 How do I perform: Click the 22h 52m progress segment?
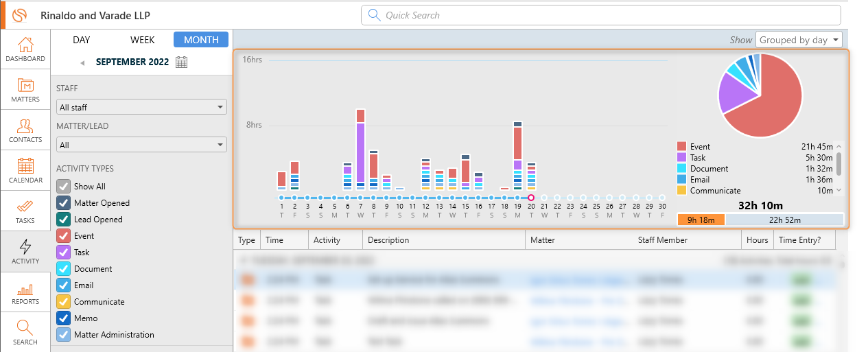point(784,220)
